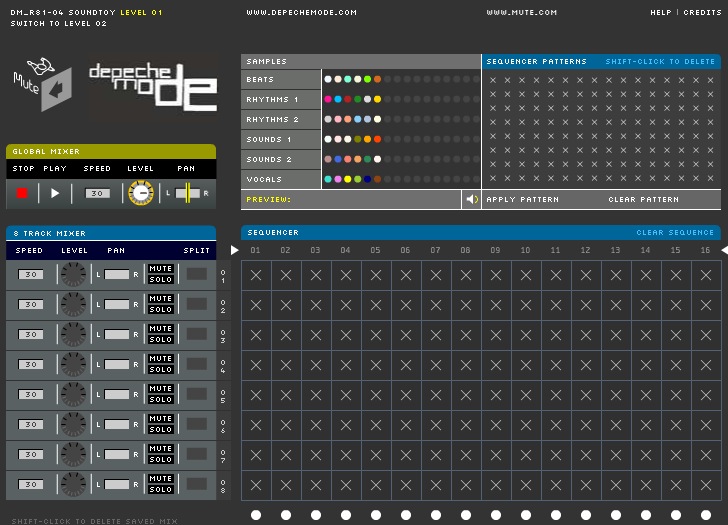
Task: Select the blue sample dot in Sounds 2
Action: [x=338, y=159]
